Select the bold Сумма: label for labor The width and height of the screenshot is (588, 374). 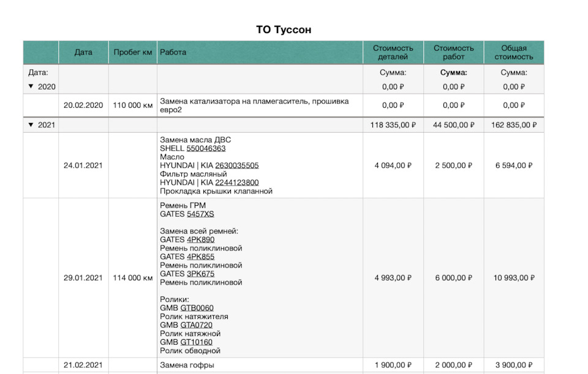pos(454,72)
